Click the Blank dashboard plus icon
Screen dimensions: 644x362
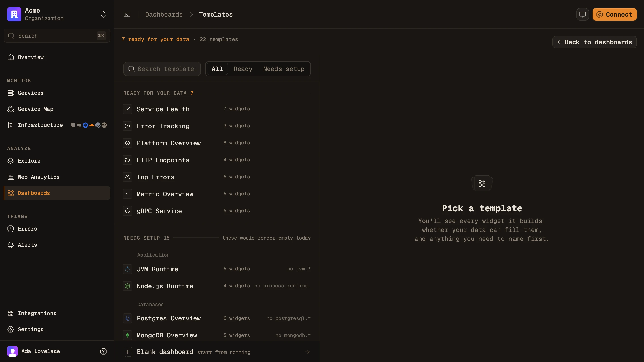[x=127, y=352]
